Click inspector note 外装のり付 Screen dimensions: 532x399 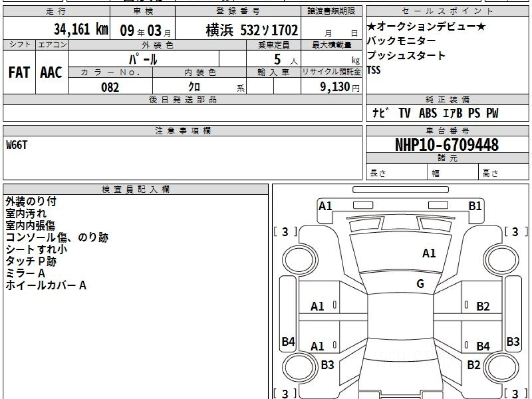(x=31, y=202)
